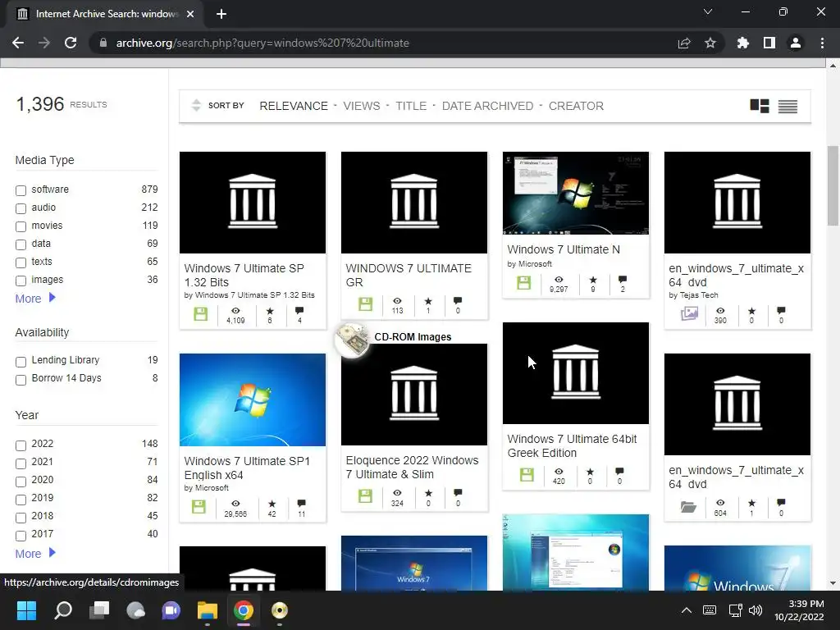Screen dimensions: 840x630
Task: Share this page using the share icon
Action: (683, 43)
